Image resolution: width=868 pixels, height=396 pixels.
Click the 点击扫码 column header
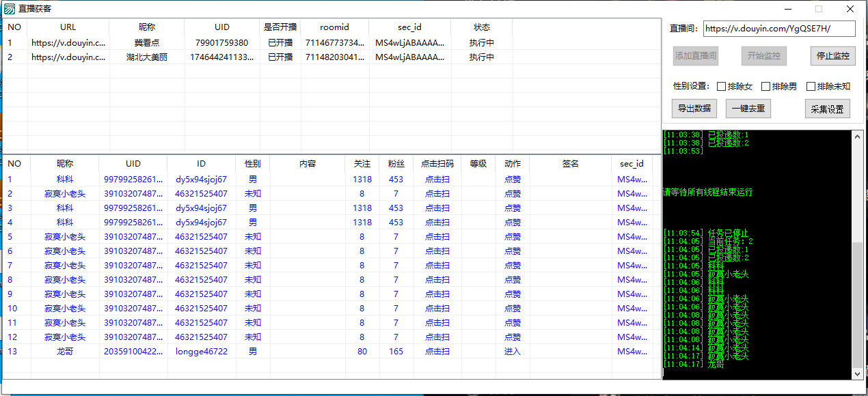coord(437,164)
